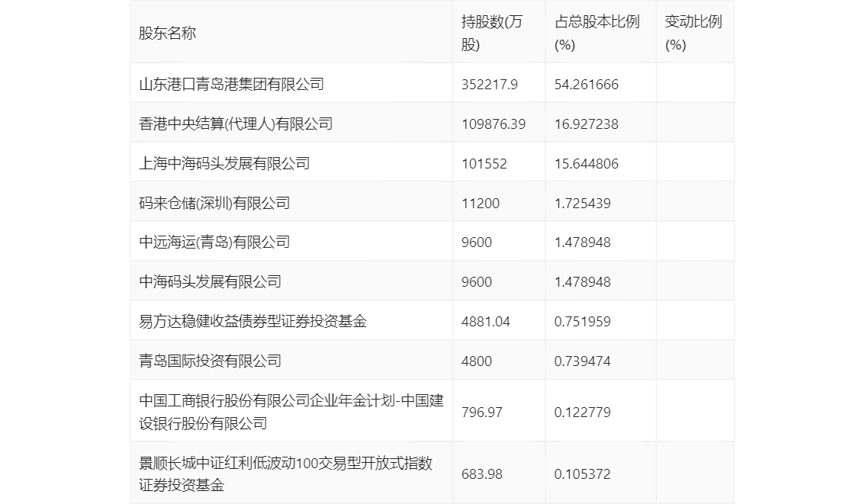Click 1.478948 in the 中海码头发展 row

(583, 282)
